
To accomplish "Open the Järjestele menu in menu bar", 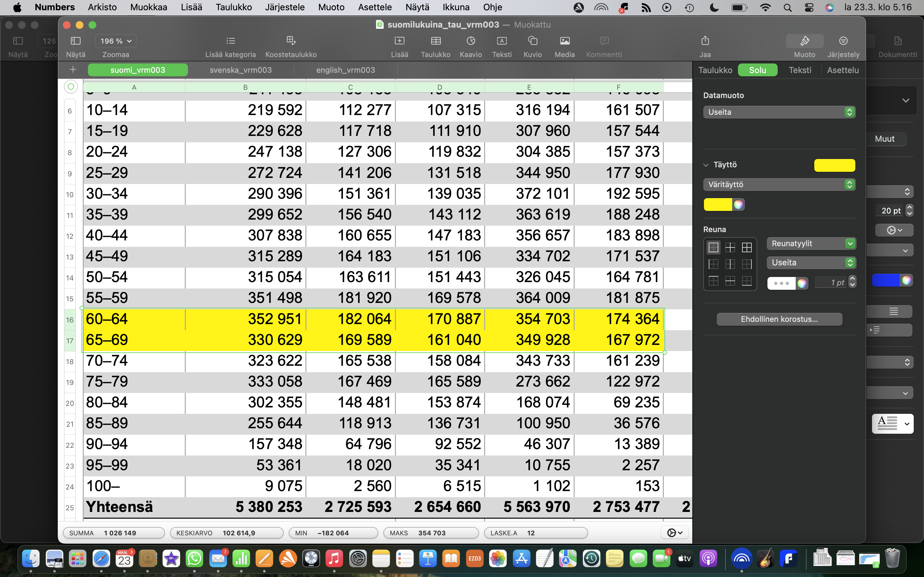I will 285,7.
